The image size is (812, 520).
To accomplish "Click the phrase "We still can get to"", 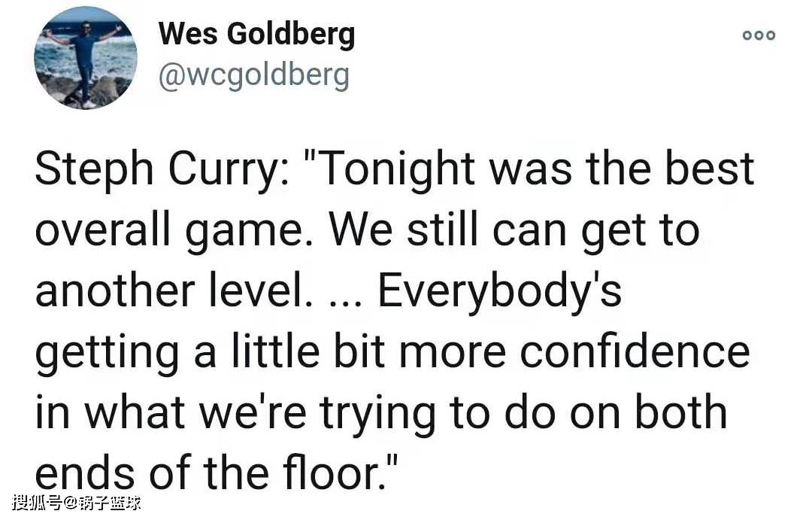I will point(514,230).
